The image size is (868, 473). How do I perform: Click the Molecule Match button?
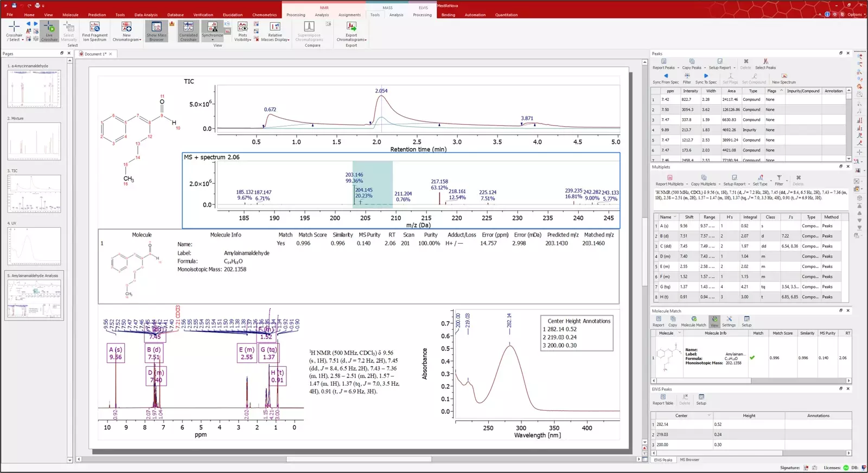coord(693,319)
